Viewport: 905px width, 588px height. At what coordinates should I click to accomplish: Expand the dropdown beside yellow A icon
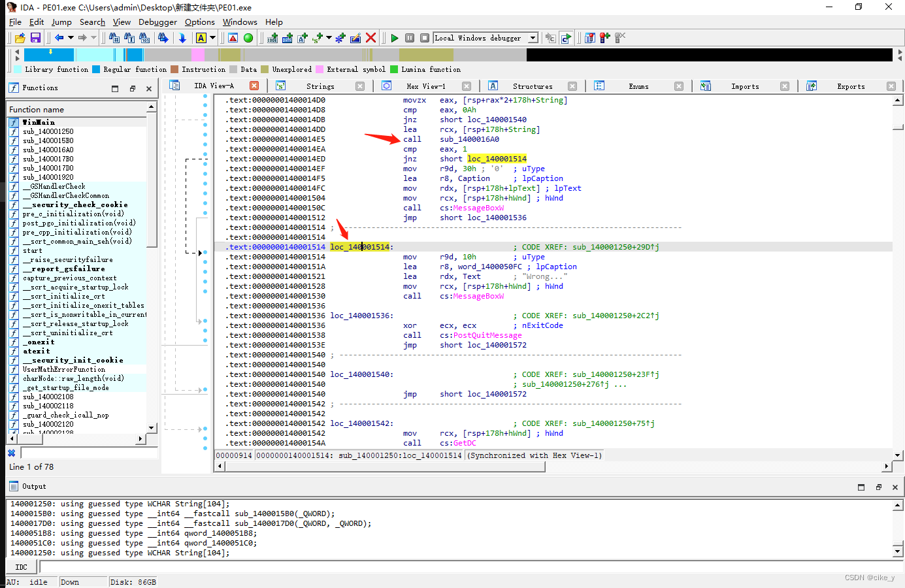pos(212,38)
